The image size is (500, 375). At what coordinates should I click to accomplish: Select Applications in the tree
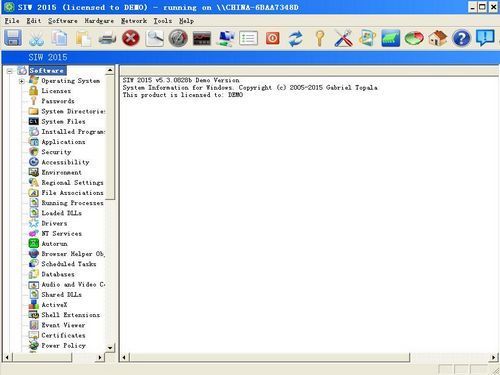(x=63, y=142)
